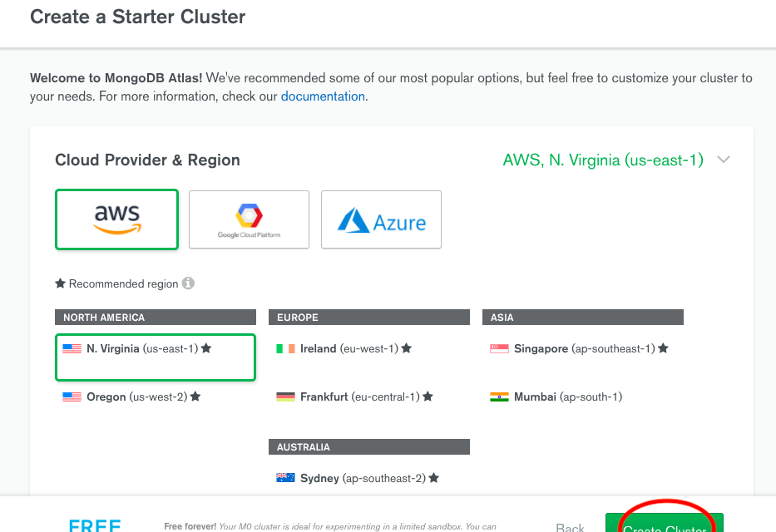Click the Sydney Australia flag icon
The height and width of the screenshot is (532, 776).
point(285,479)
